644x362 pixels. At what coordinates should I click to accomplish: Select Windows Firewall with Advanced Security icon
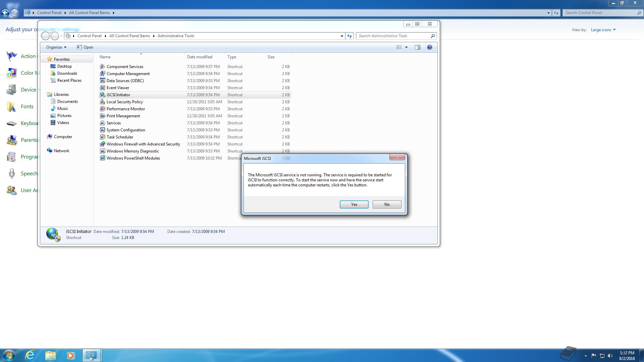click(102, 144)
